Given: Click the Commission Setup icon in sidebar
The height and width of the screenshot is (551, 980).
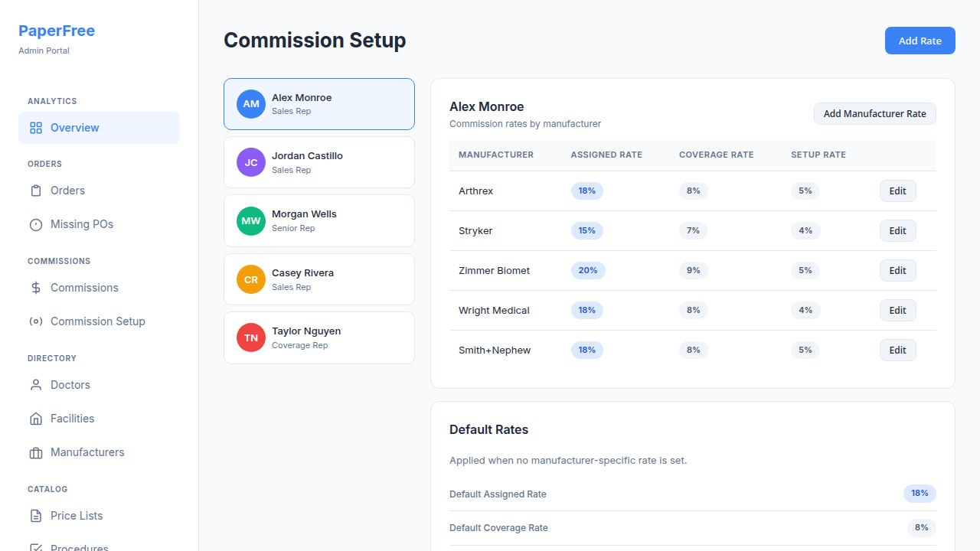Looking at the screenshot, I should coord(36,321).
